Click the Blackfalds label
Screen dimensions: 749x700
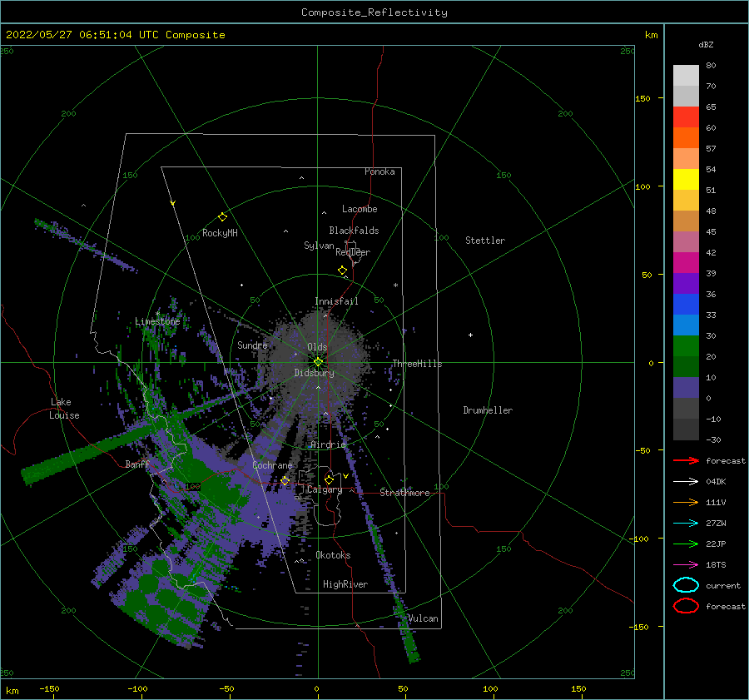(x=354, y=231)
